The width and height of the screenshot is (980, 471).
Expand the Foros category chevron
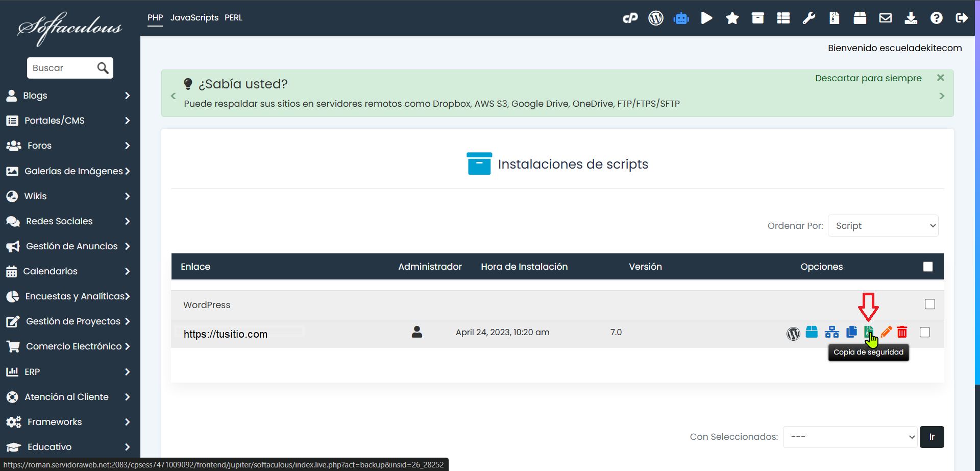[128, 146]
